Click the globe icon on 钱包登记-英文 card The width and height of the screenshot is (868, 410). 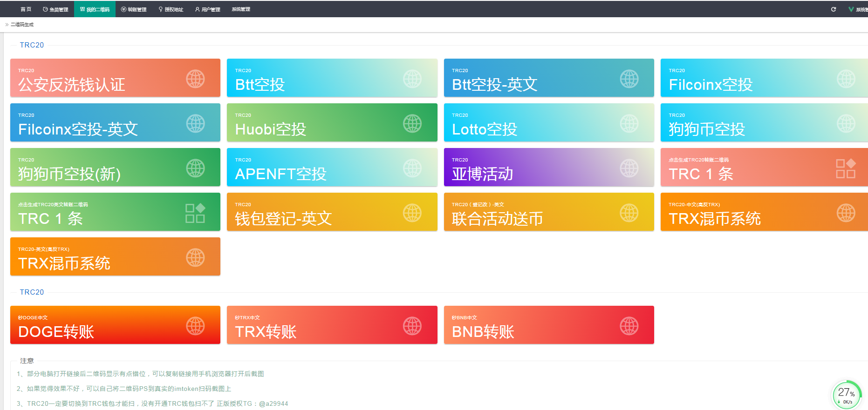[412, 213]
